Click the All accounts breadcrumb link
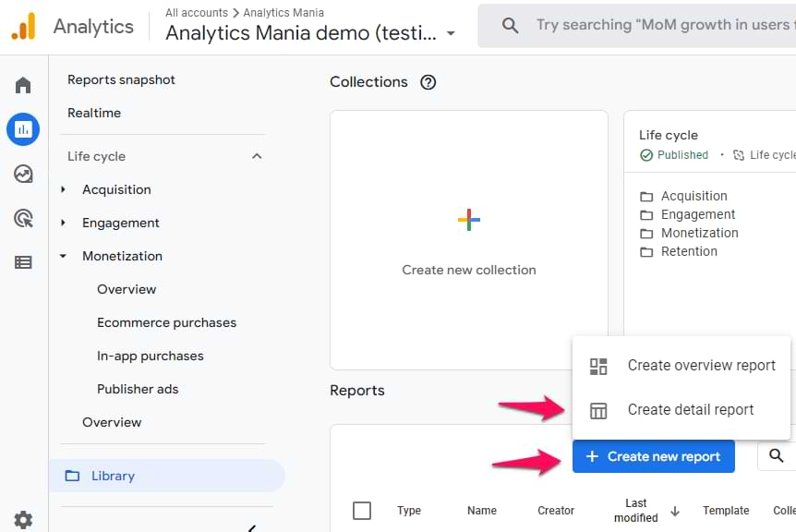Screen dimensions: 796x532 point(197,13)
